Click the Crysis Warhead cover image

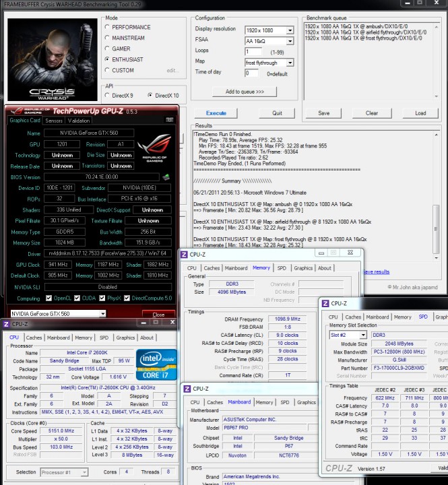(53, 59)
